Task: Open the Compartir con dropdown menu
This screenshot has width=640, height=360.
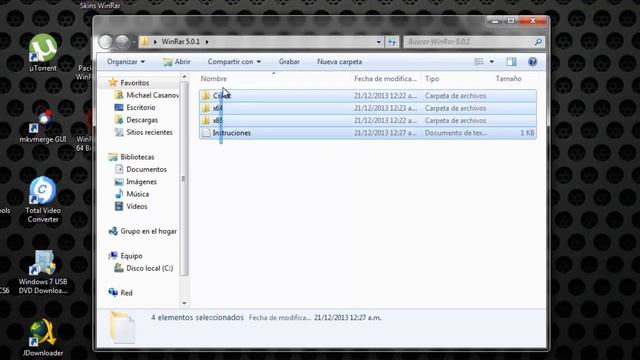Action: click(234, 62)
